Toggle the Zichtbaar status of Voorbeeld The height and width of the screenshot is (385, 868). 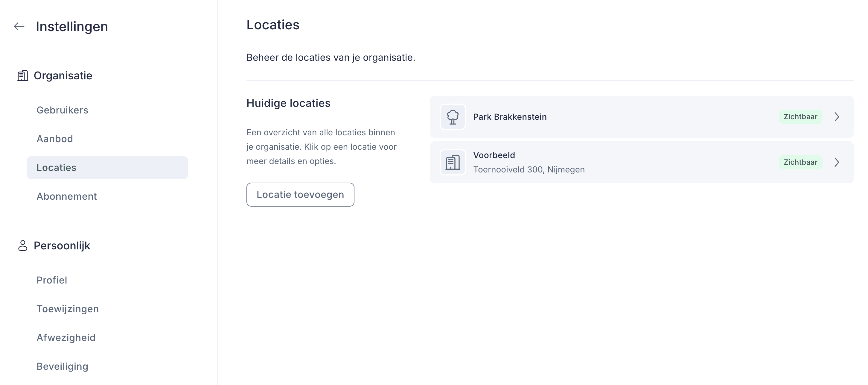tap(801, 162)
